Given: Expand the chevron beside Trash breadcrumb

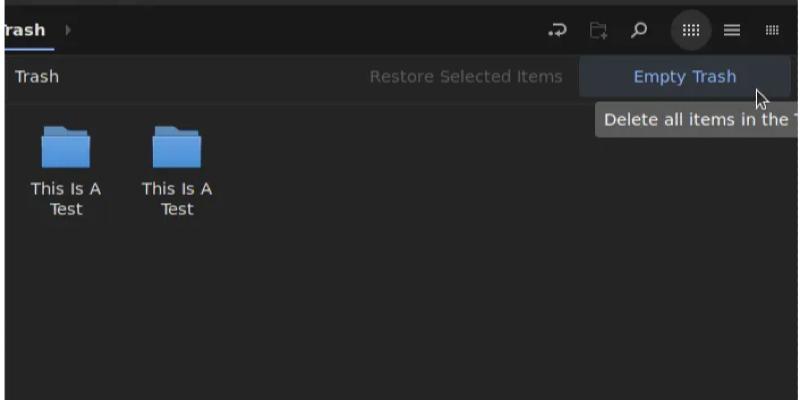Looking at the screenshot, I should pyautogui.click(x=68, y=30).
